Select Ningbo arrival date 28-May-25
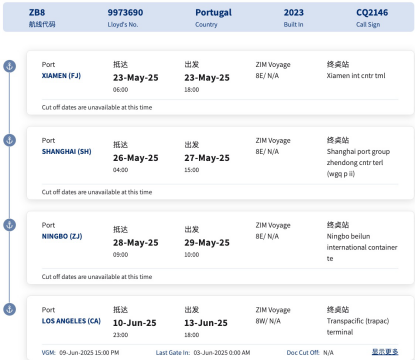 point(136,243)
